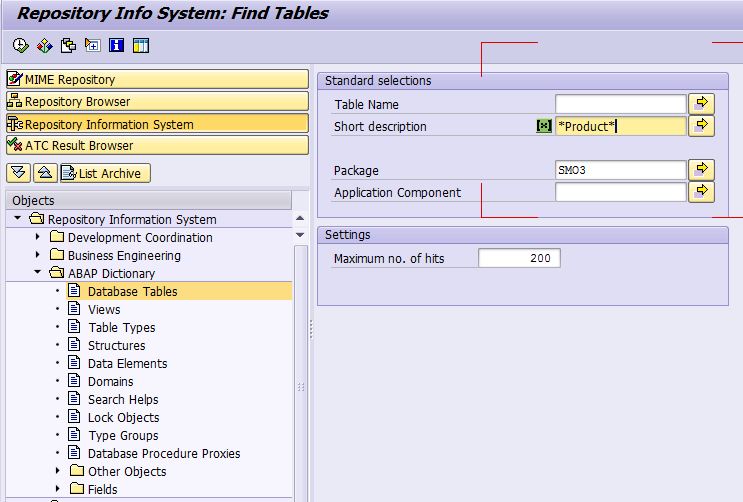Click the Short description field with *Product*
Viewport: 743px width, 502px height.
click(621, 126)
